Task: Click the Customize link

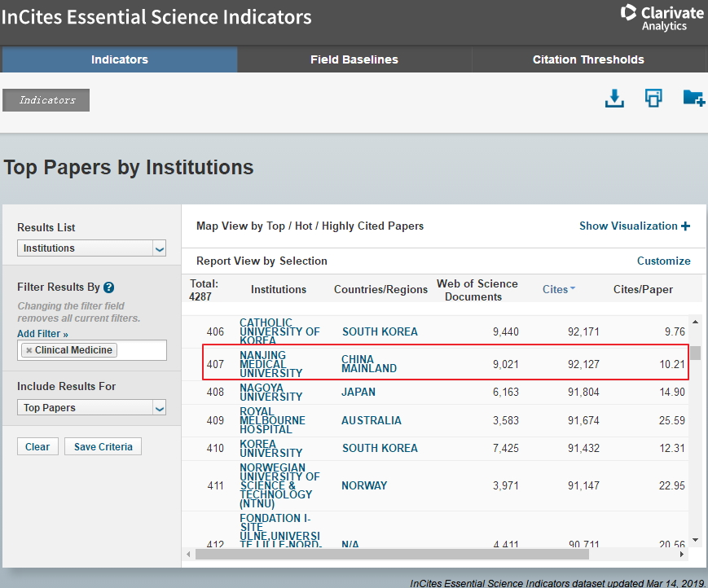Action: (x=663, y=261)
